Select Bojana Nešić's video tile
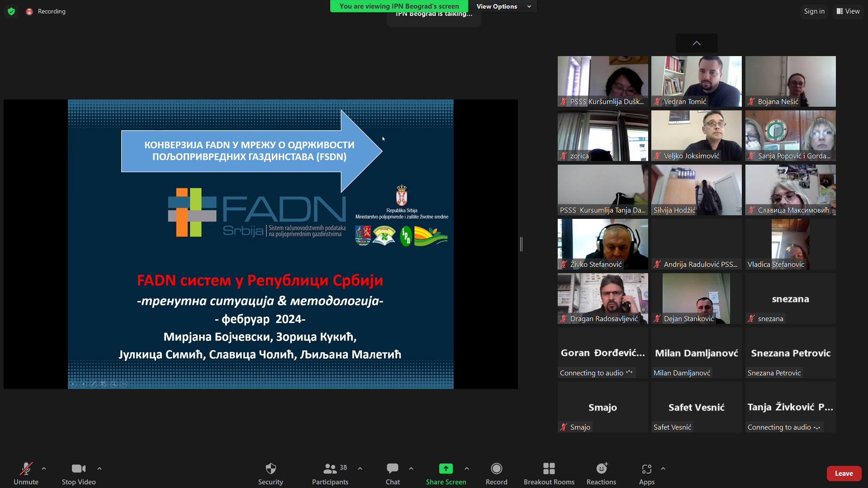The width and height of the screenshot is (868, 488). tap(791, 81)
